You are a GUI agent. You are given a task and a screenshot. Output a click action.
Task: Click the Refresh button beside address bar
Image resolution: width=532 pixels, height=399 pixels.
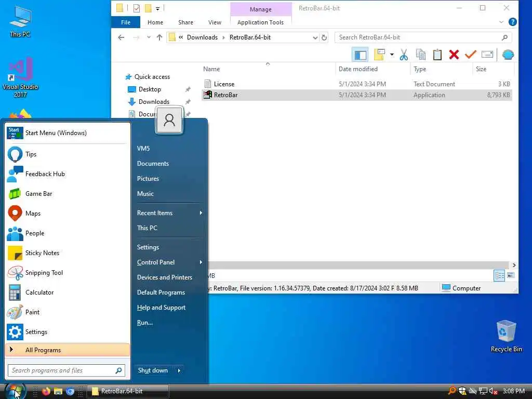click(x=324, y=37)
